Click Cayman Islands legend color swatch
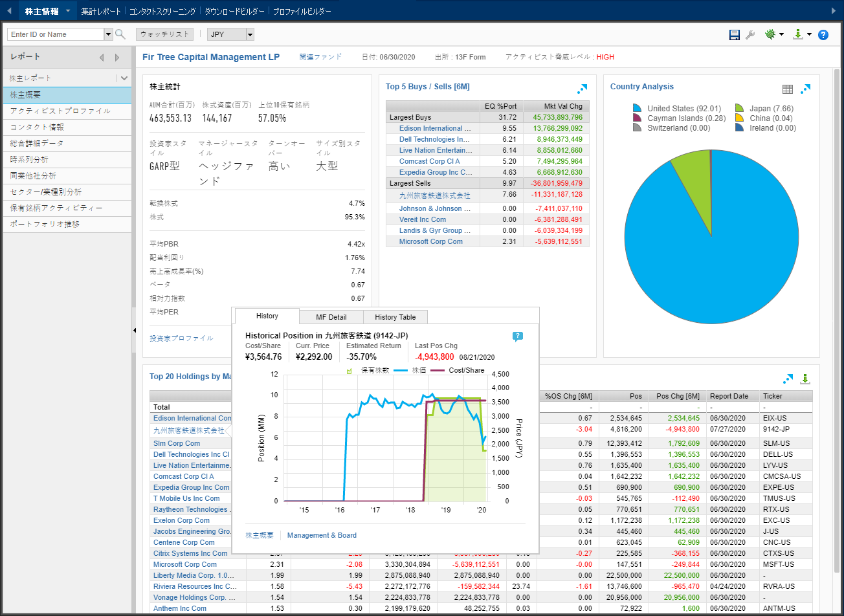 point(637,118)
